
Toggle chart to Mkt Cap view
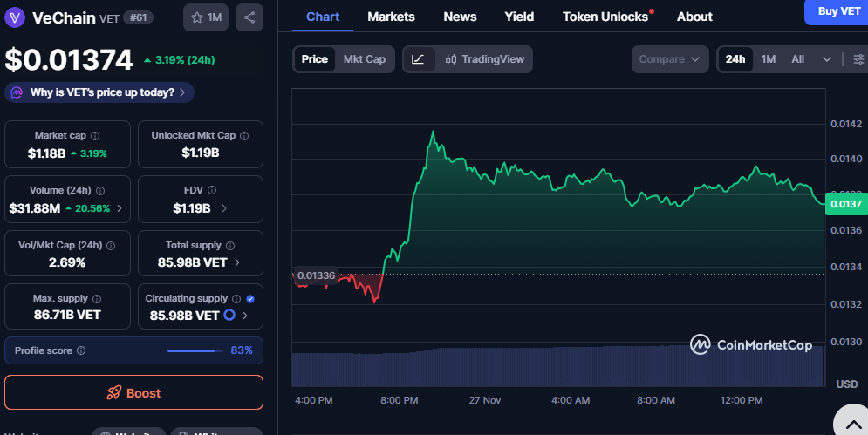pyautogui.click(x=364, y=59)
